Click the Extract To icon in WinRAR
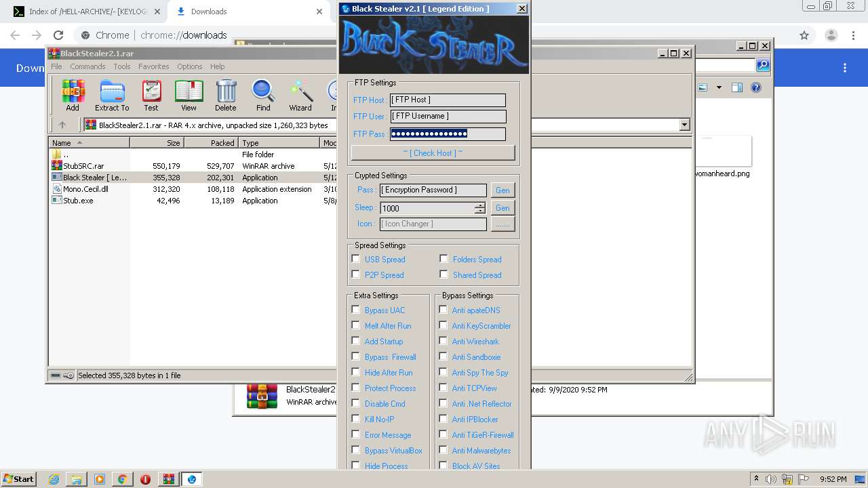The image size is (868, 488). pyautogui.click(x=112, y=95)
